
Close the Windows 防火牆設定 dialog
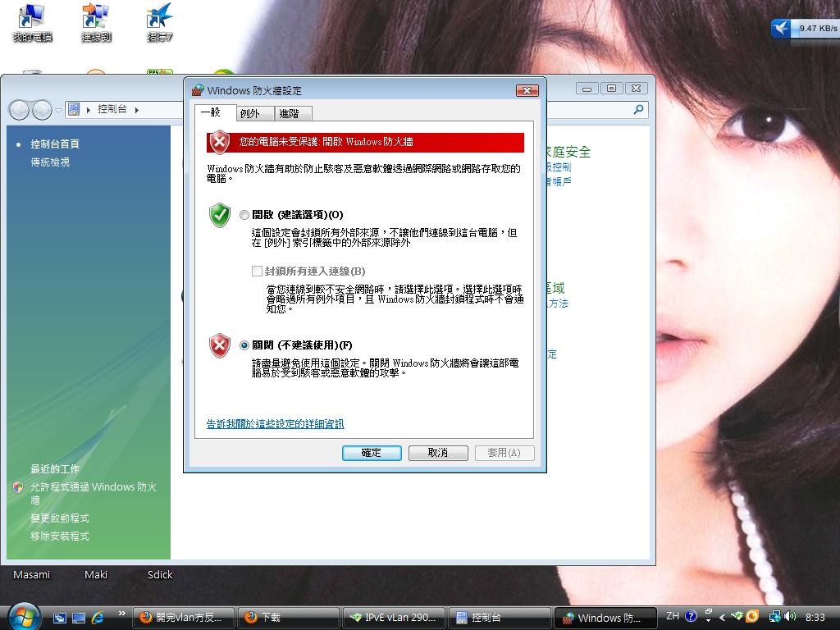pyautogui.click(x=527, y=90)
